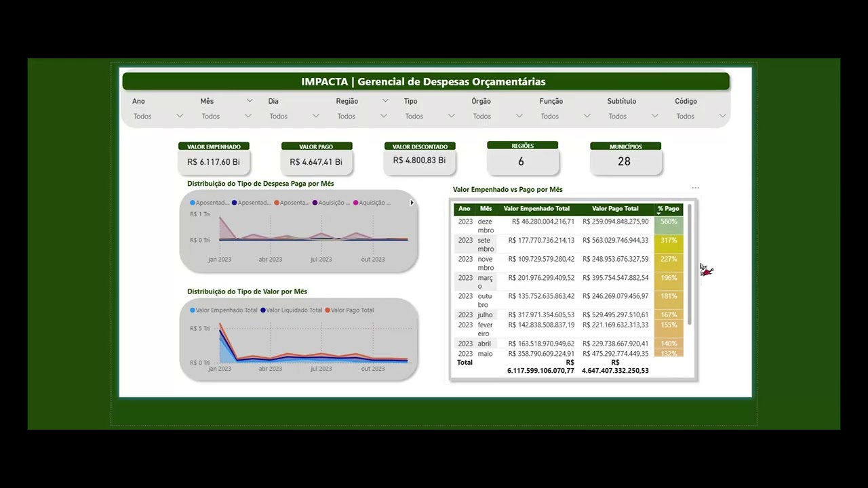This screenshot has height=488, width=868.
Task: Click the 317% cell for setembro
Action: (669, 245)
